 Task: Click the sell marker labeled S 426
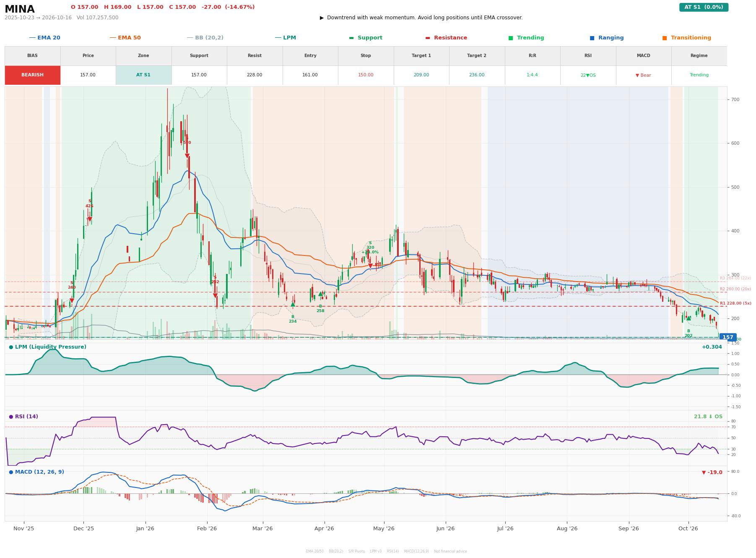89,219
